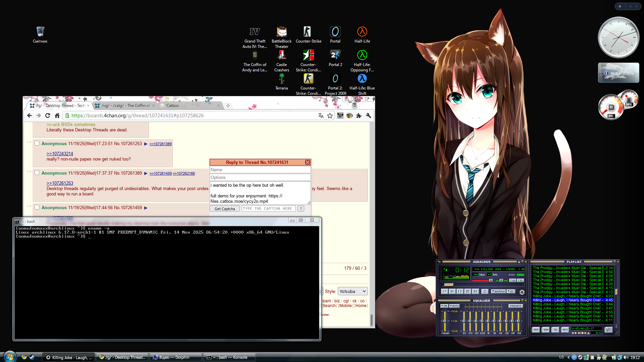The height and width of the screenshot is (362, 644).
Task: Reload the 4chan page
Action: [x=48, y=116]
